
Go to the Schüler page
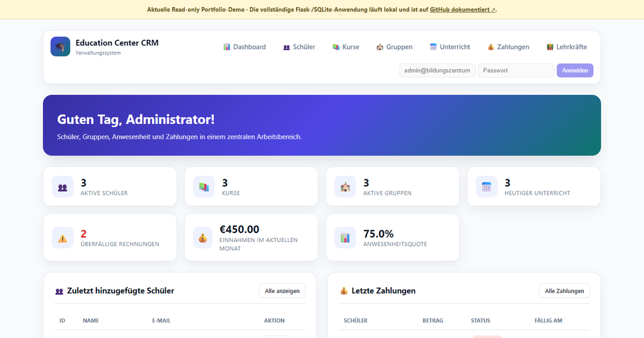(x=299, y=47)
